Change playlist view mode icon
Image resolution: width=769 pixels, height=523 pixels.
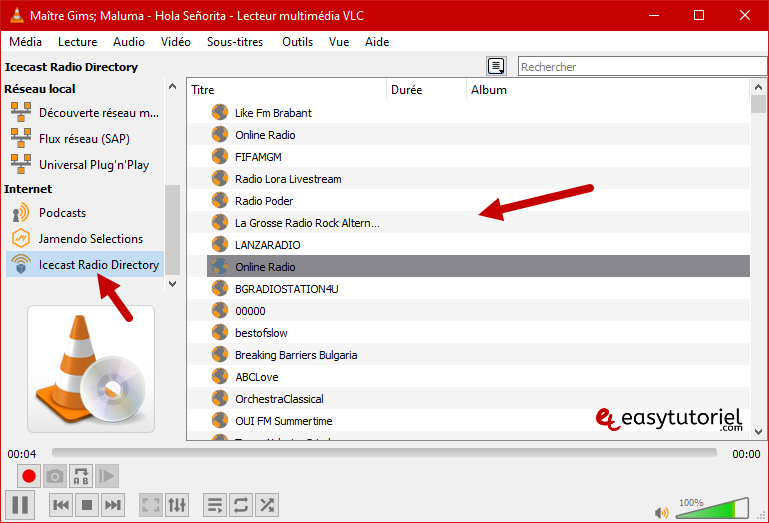pos(496,66)
